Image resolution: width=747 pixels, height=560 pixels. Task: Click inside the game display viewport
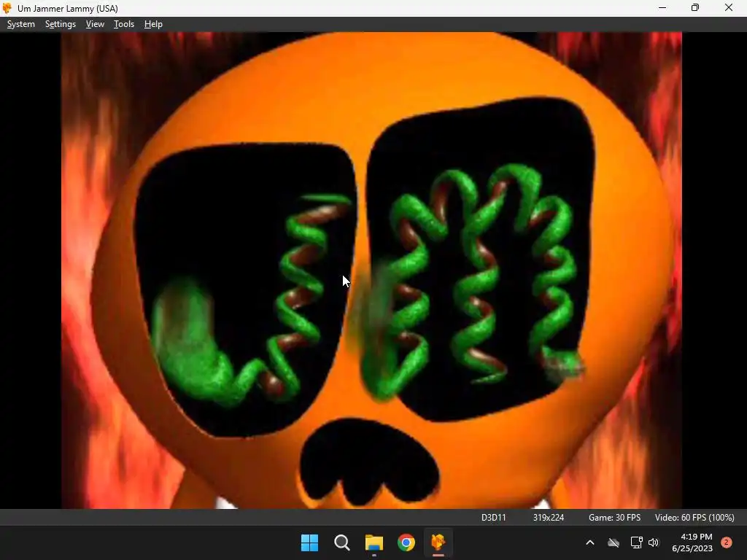pos(371,271)
